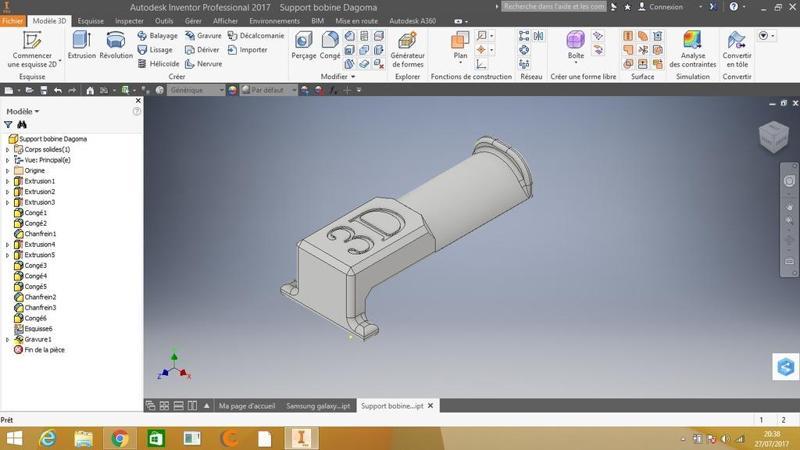The height and width of the screenshot is (450, 800).
Task: Click the color wheel appearance icon
Action: click(x=232, y=90)
